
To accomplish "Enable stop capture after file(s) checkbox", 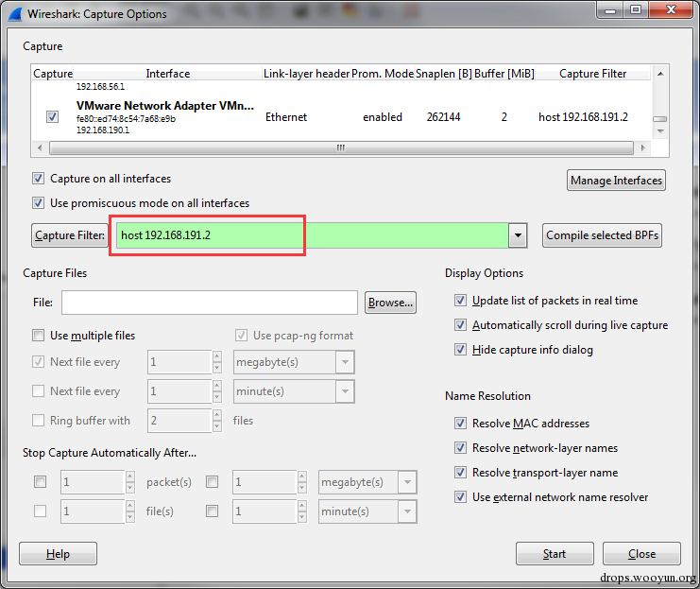I will tap(41, 511).
